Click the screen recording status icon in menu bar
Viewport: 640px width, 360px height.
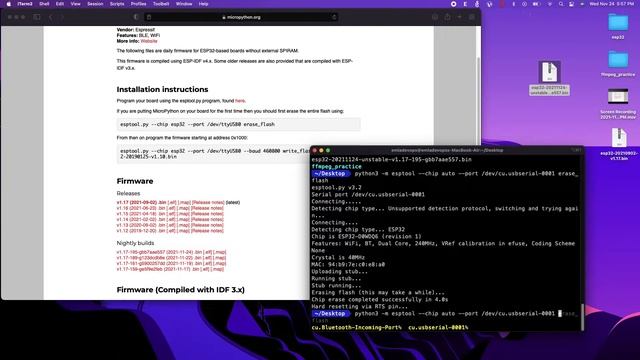click(x=453, y=4)
